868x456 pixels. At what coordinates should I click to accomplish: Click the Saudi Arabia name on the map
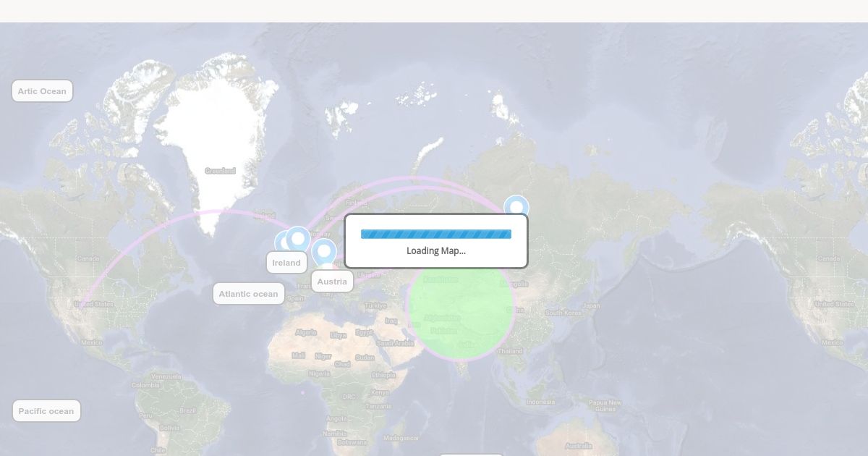[x=394, y=342]
